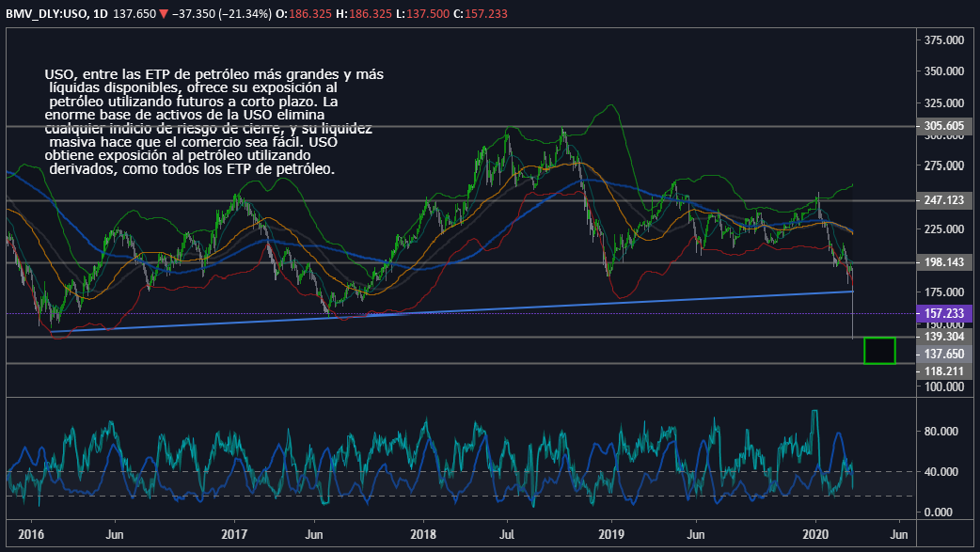This screenshot has height=552, width=980.
Task: Click the 139.304 support level label
Action: tap(942, 337)
